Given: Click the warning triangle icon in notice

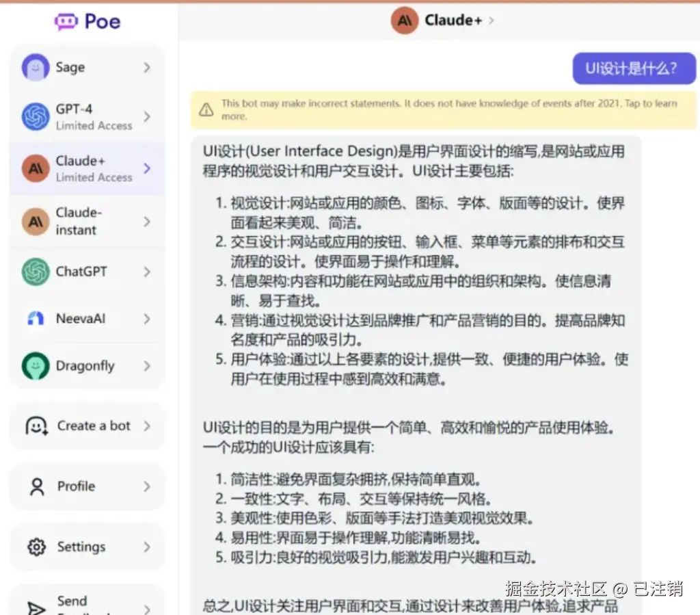Looking at the screenshot, I should tap(206, 109).
